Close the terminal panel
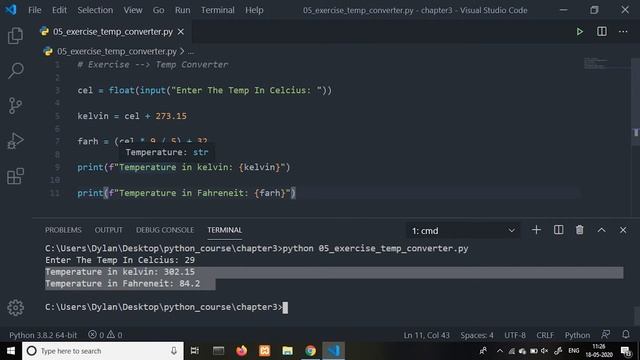This screenshot has height=360, width=640. coord(623,230)
